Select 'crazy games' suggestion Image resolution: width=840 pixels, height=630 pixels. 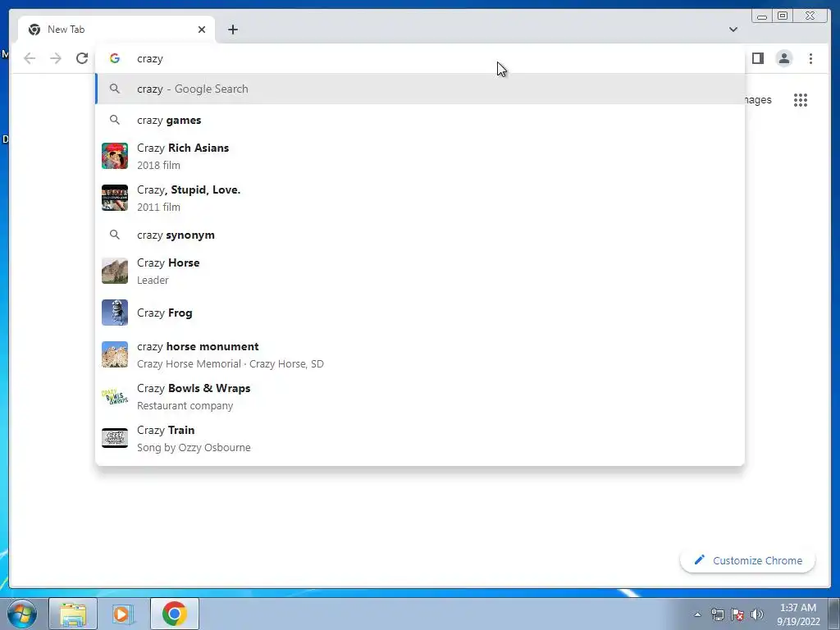[420, 120]
